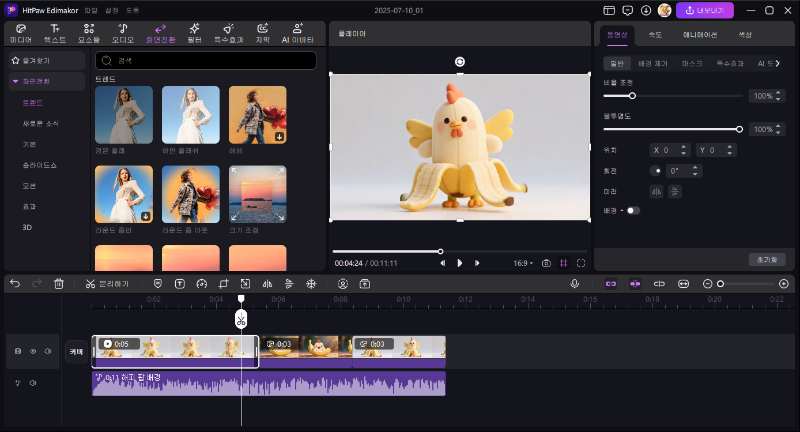This screenshot has width=800, height=432.
Task: Toggle the purple grid guide icon under preview
Action: click(x=563, y=263)
